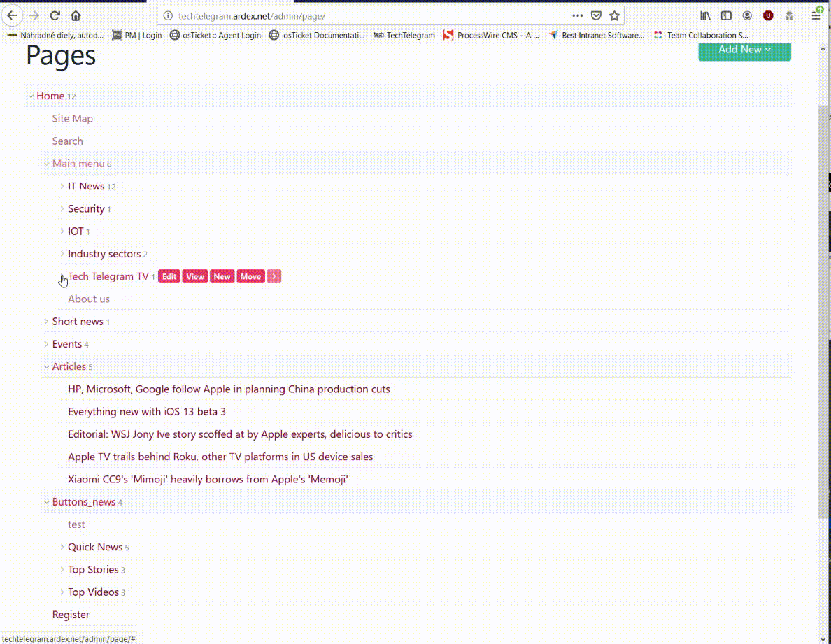
Task: Click Move for Tech Telegram TV
Action: click(x=250, y=276)
